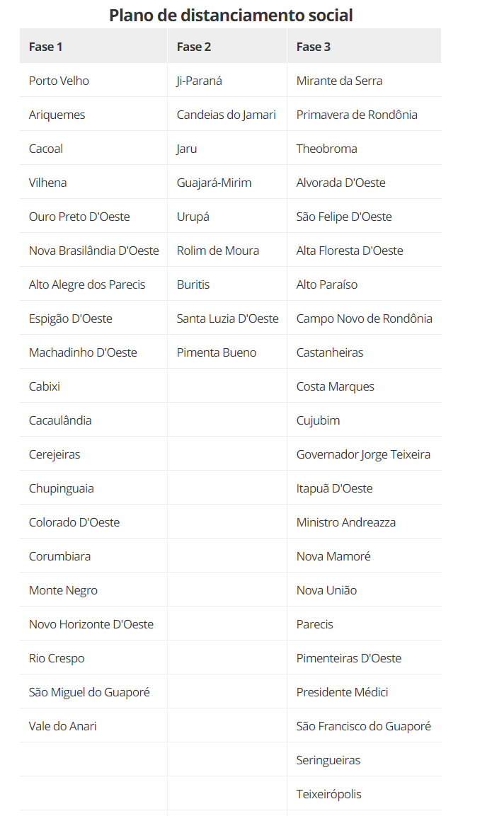Click on Guajará-Mirim in Fase 2
The image size is (504, 816).
pyautogui.click(x=214, y=183)
